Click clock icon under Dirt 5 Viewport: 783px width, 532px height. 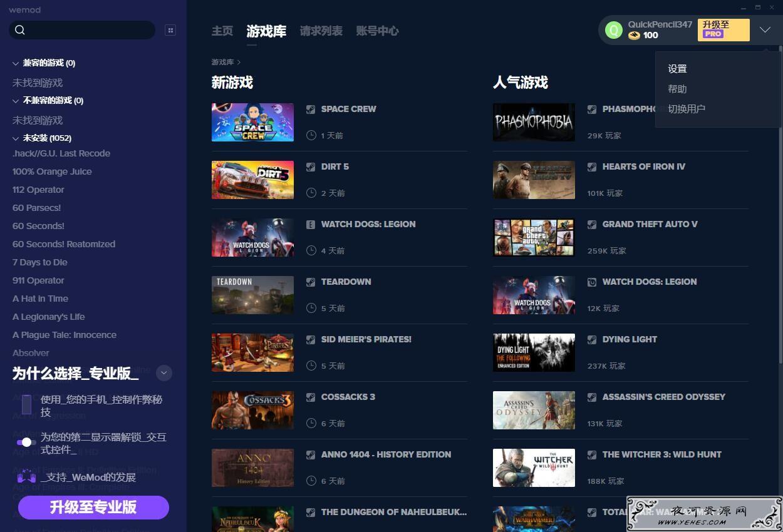[x=311, y=193]
